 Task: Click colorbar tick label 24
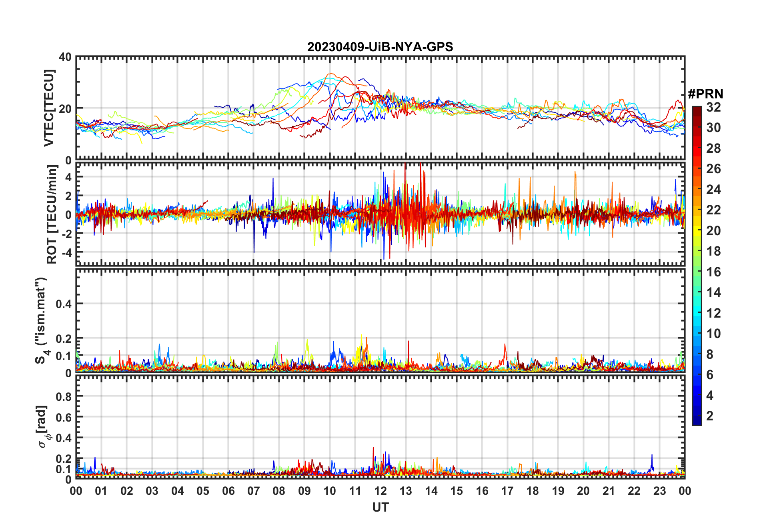click(713, 189)
